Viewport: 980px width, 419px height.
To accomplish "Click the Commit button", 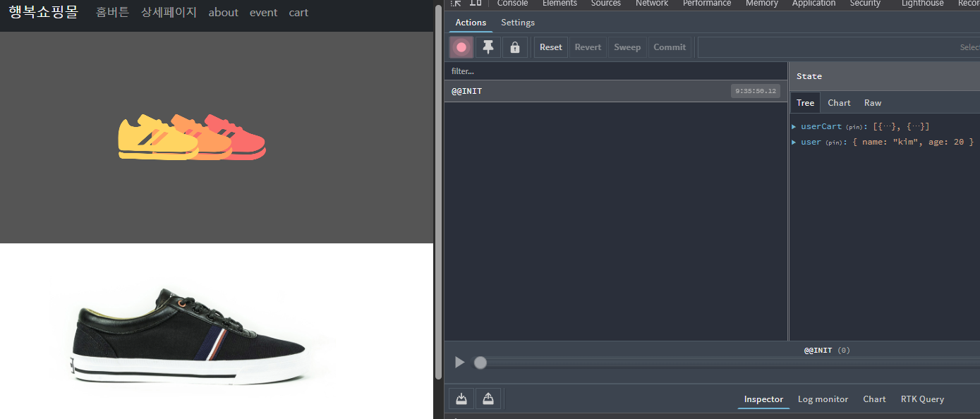I will coord(670,47).
